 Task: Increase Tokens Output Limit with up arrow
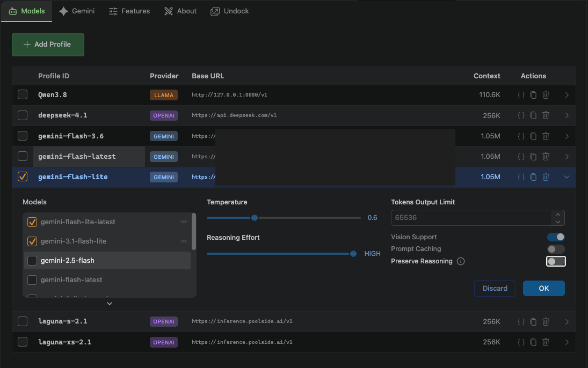[557, 215]
